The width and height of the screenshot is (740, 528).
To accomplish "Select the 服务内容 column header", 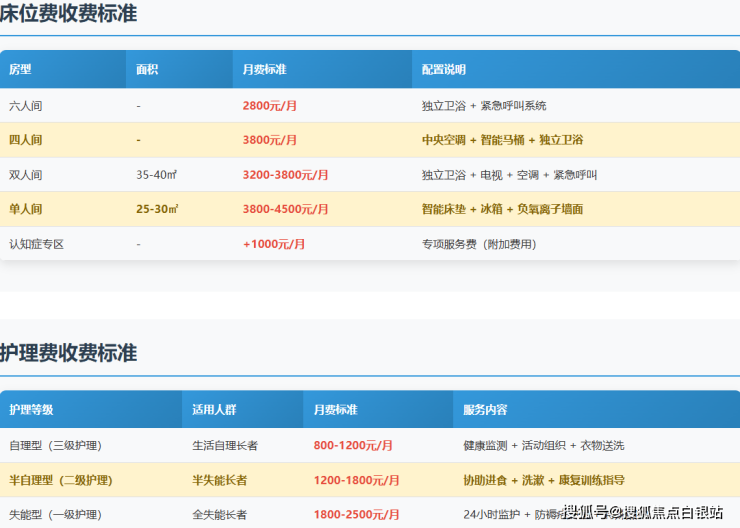I will (x=485, y=410).
